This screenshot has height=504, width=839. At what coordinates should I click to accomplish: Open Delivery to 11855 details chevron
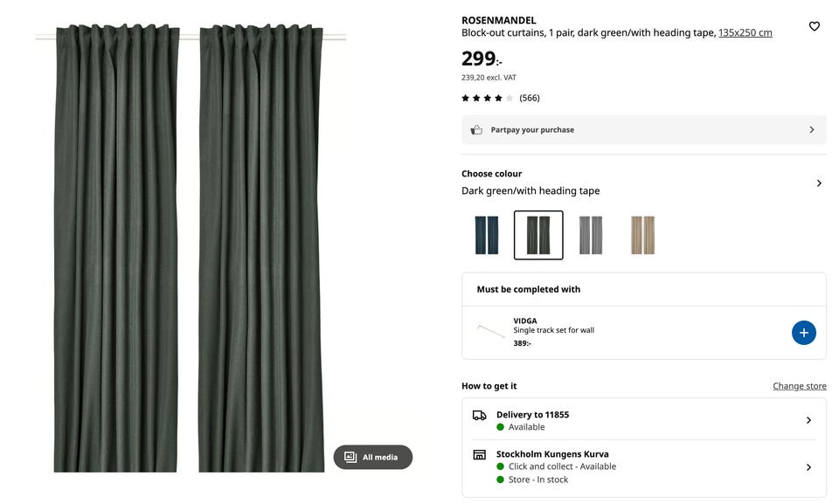(808, 420)
